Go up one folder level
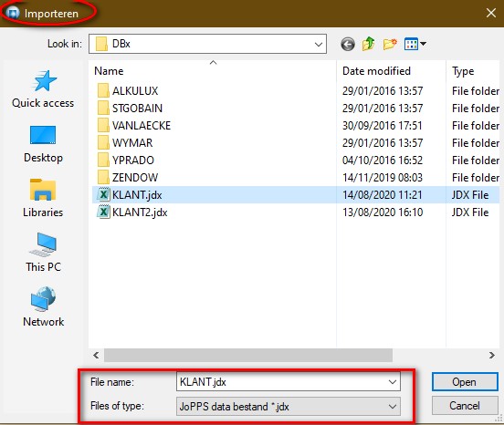This screenshot has height=425, width=504. [x=368, y=44]
